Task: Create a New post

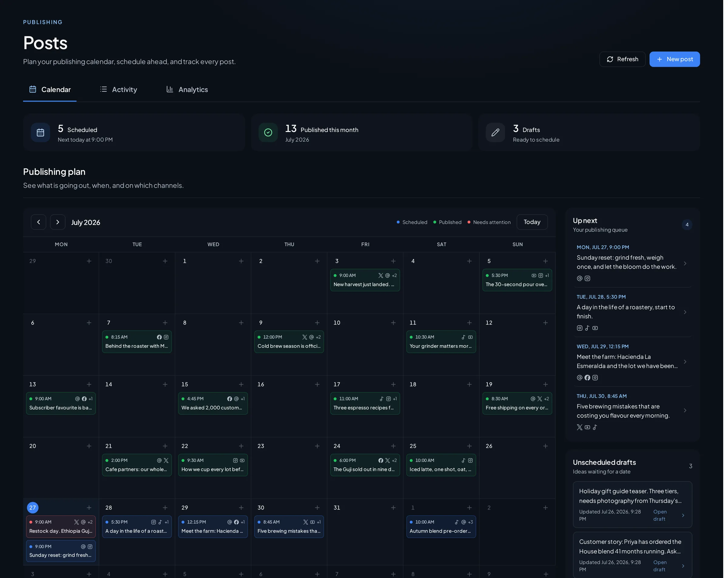Action: pos(675,59)
